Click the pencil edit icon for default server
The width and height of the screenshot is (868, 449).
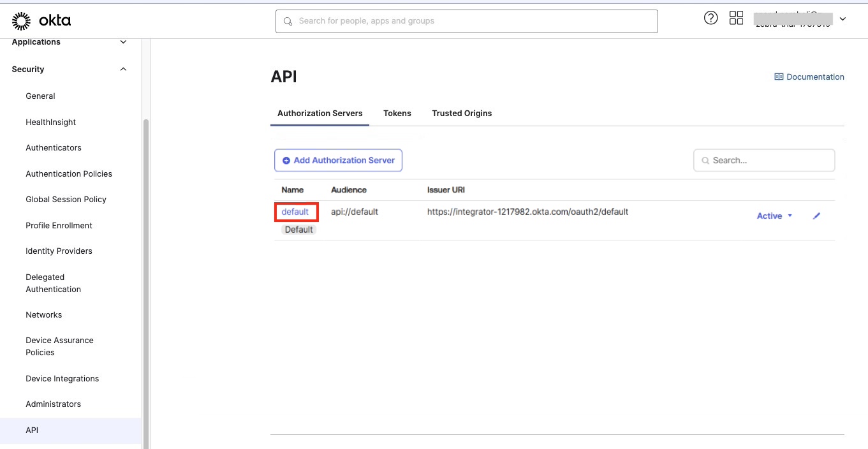(816, 216)
